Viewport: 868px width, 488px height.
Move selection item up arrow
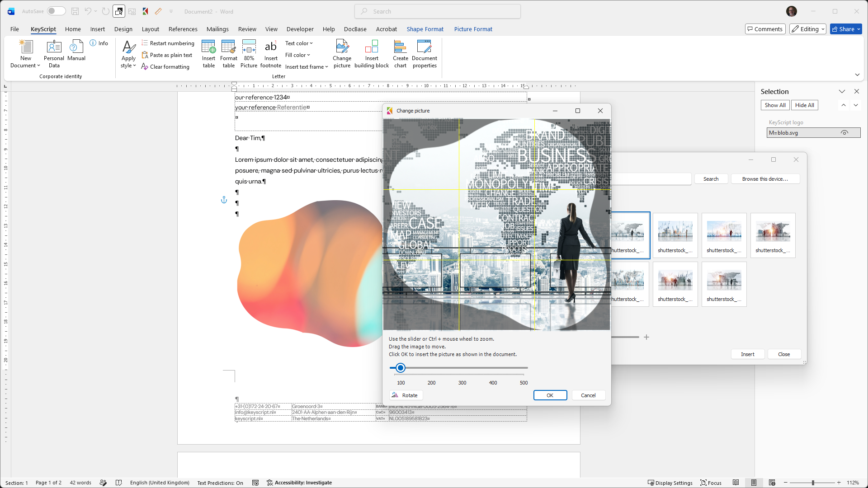(843, 105)
